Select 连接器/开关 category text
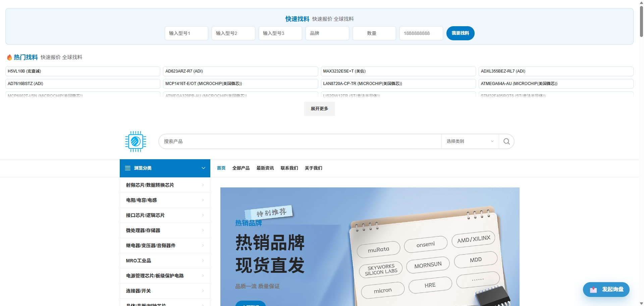The image size is (644, 306). coord(138,291)
